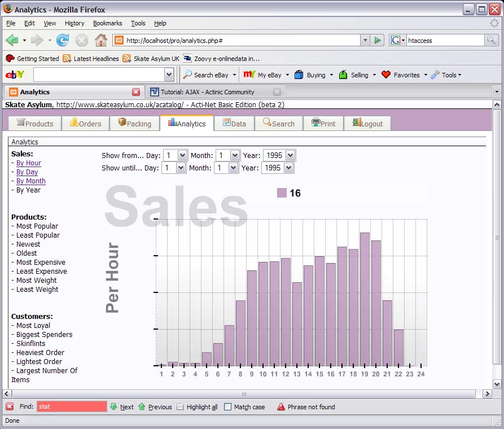Switch to the Orders tab
504x429 pixels.
(x=85, y=124)
